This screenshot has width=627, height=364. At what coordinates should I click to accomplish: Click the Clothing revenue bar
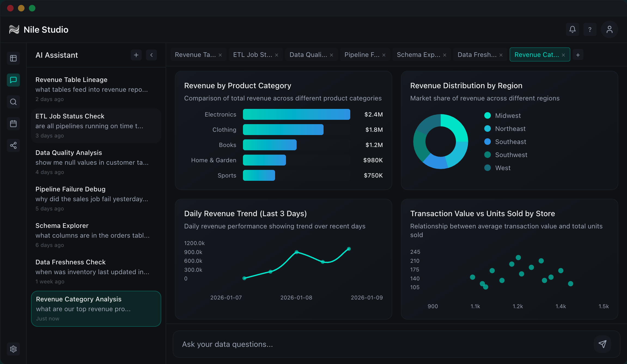pos(283,130)
